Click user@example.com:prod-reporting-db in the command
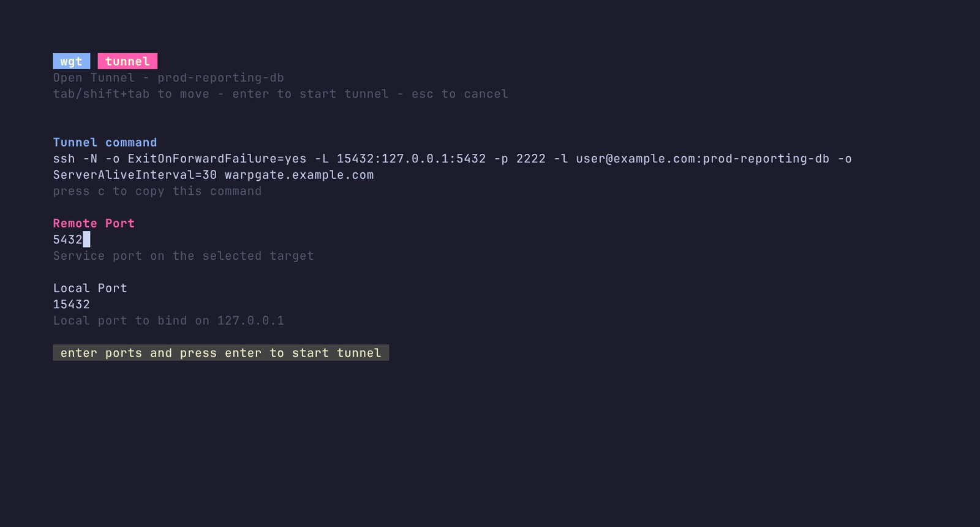 (x=703, y=159)
